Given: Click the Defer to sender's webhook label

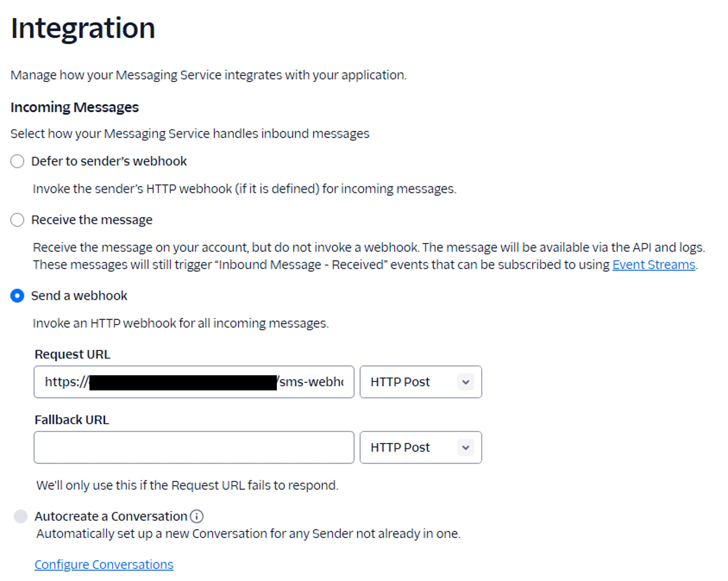Looking at the screenshot, I should (109, 161).
